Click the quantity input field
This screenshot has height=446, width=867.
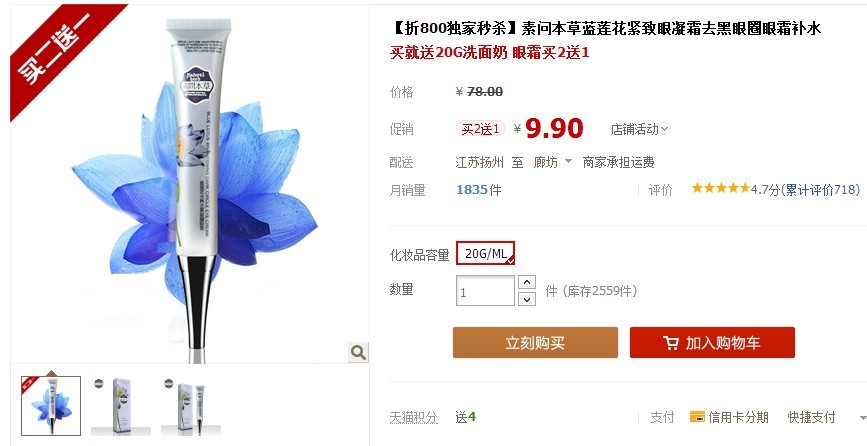(485, 291)
